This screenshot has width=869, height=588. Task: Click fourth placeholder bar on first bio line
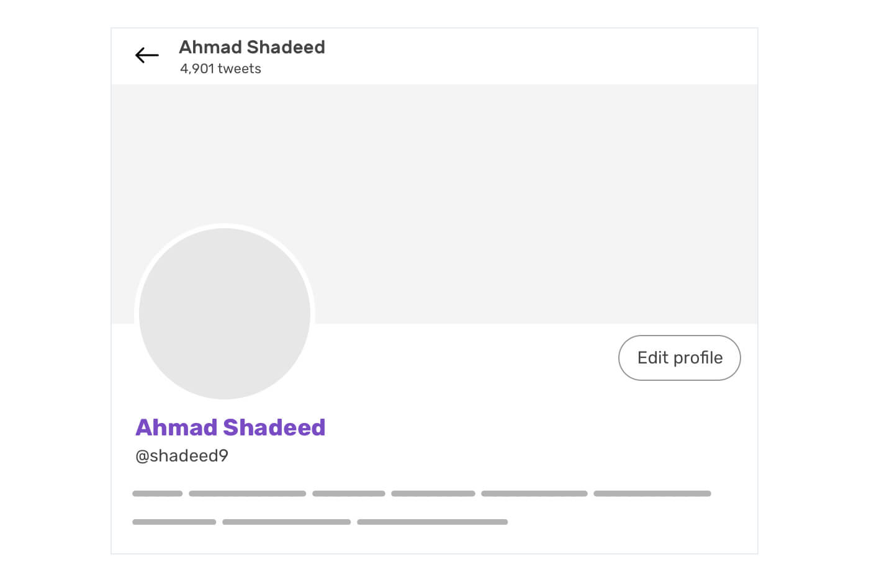(433, 494)
